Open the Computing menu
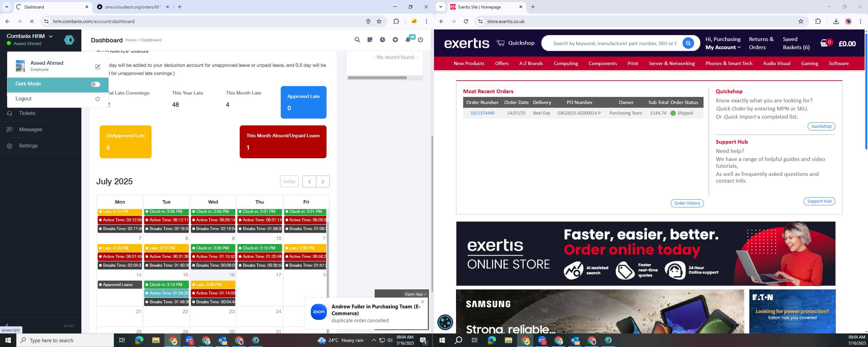This screenshot has height=347, width=868. 566,63
